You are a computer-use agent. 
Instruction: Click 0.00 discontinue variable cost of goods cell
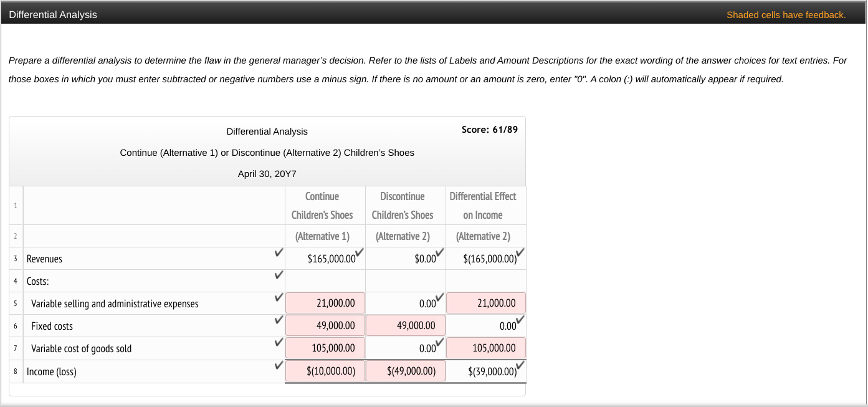tap(406, 348)
